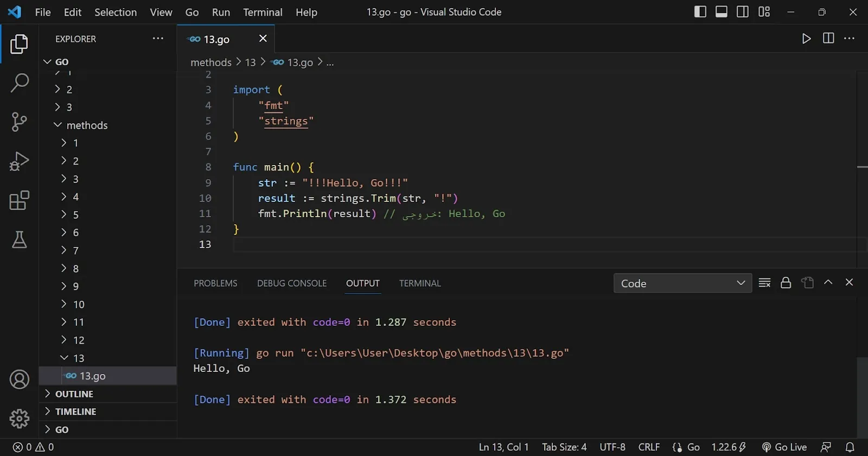Click UTF-8 encoding in status bar

coord(612,447)
